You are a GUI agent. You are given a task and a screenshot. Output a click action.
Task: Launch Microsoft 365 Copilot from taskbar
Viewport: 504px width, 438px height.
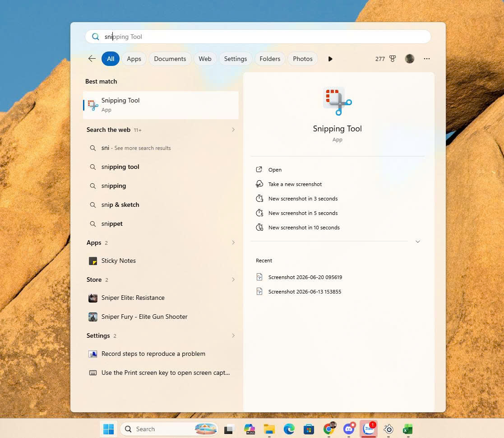(249, 429)
